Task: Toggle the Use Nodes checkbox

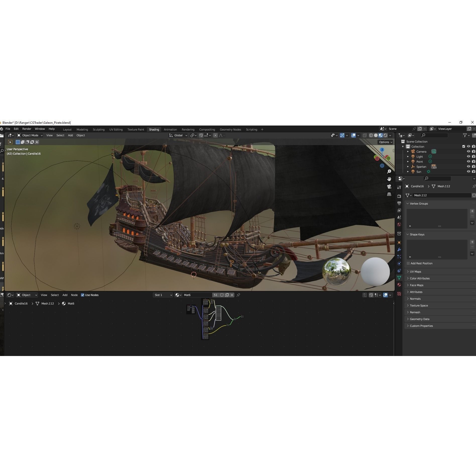Action: (x=83, y=295)
